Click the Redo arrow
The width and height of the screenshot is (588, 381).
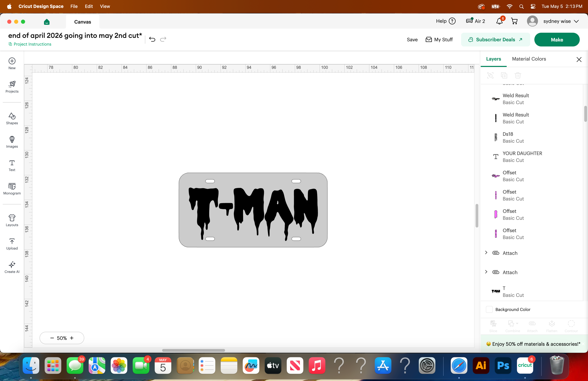pos(163,39)
